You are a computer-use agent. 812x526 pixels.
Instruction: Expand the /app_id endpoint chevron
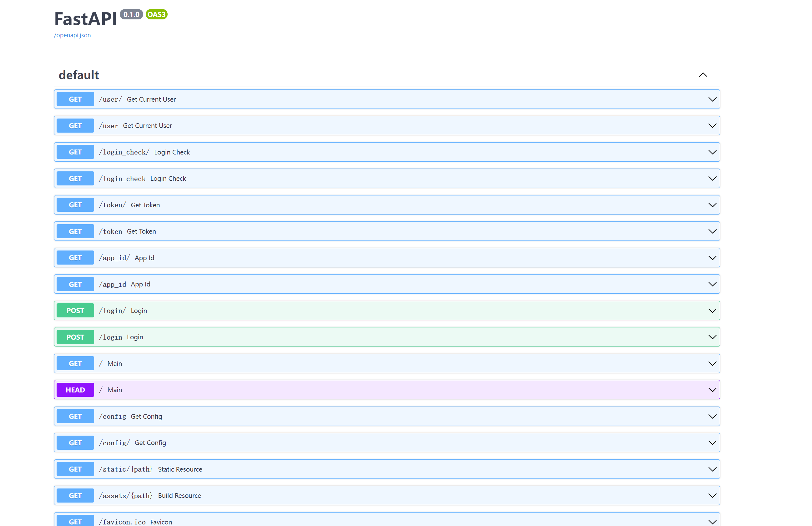click(x=712, y=284)
